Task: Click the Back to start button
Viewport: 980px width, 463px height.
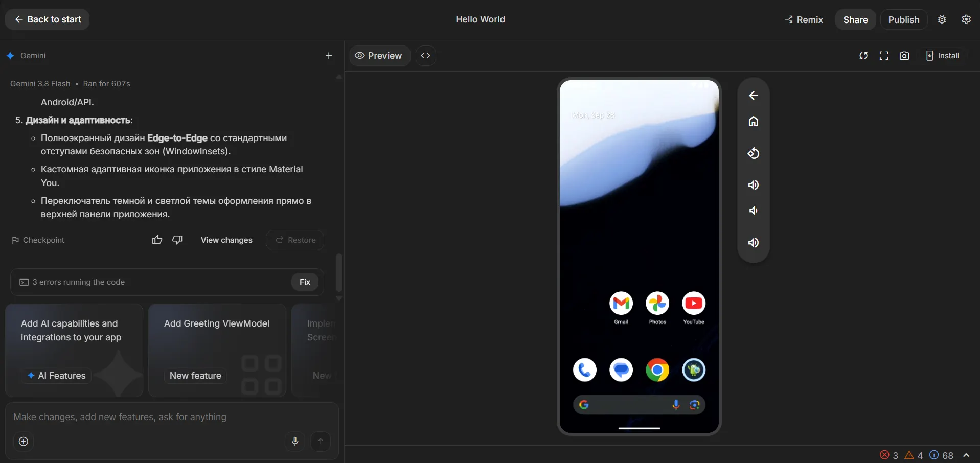Action: tap(48, 19)
